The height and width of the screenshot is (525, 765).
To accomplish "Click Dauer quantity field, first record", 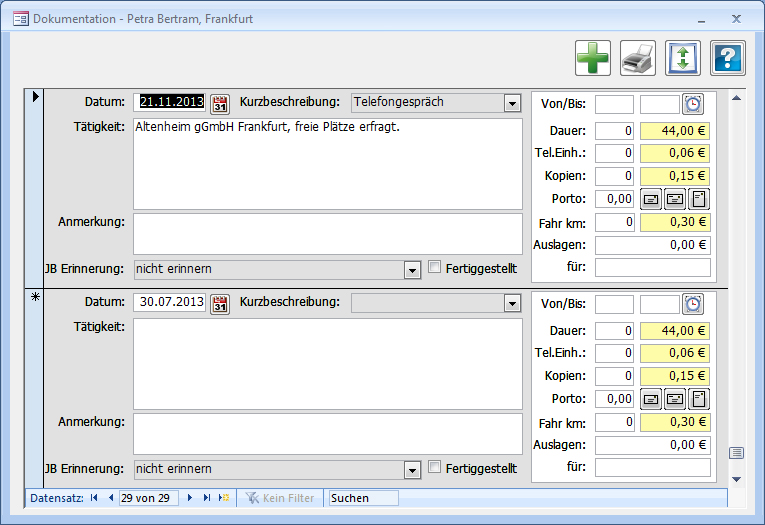I will point(614,131).
